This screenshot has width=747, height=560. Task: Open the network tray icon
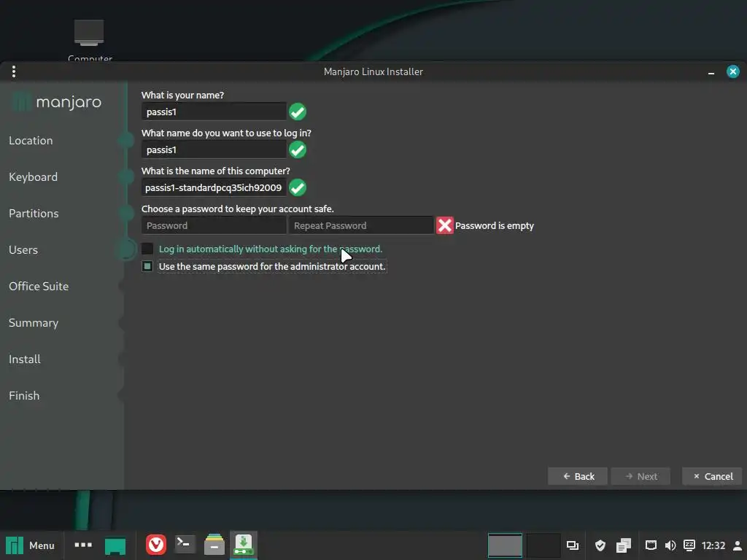coord(651,545)
